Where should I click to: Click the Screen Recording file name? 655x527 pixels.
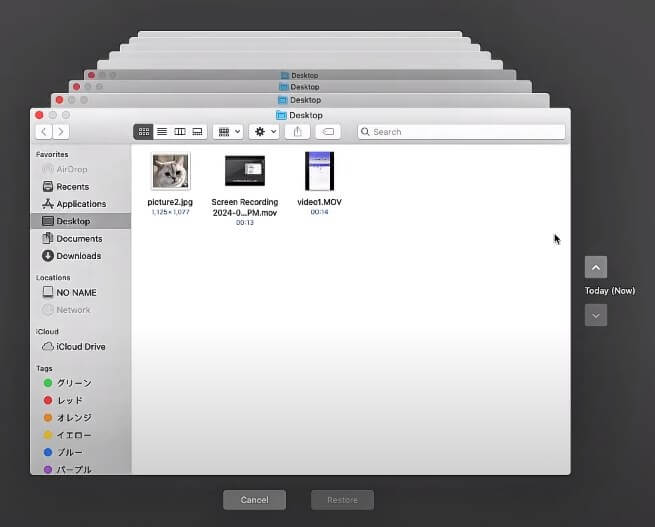[245, 208]
